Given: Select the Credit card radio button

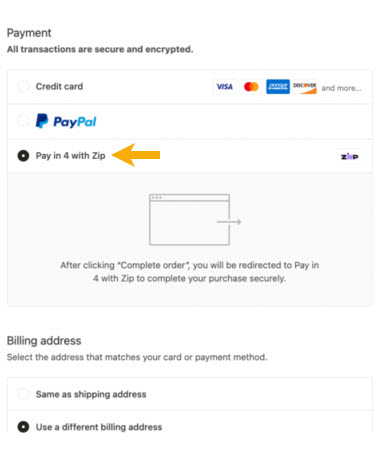Looking at the screenshot, I should click(x=23, y=86).
